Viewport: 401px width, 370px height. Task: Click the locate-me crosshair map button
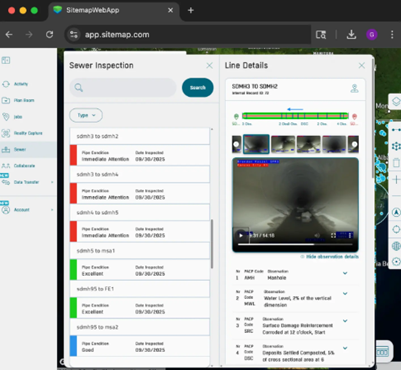tap(396, 229)
